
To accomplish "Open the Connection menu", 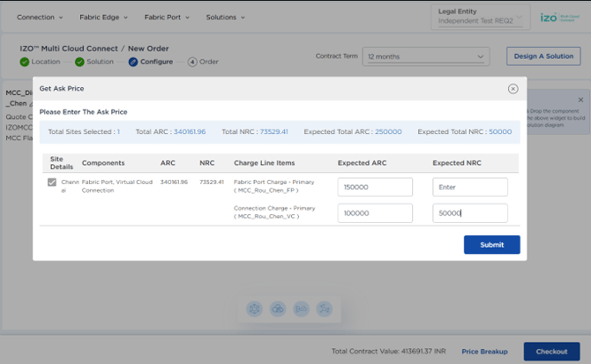I will click(x=40, y=18).
